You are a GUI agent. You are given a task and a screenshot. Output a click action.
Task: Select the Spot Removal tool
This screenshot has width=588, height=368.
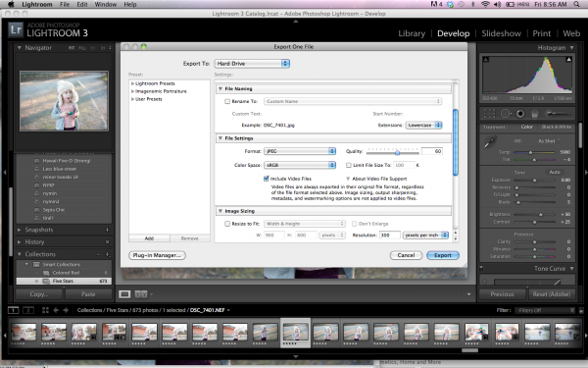coord(506,114)
